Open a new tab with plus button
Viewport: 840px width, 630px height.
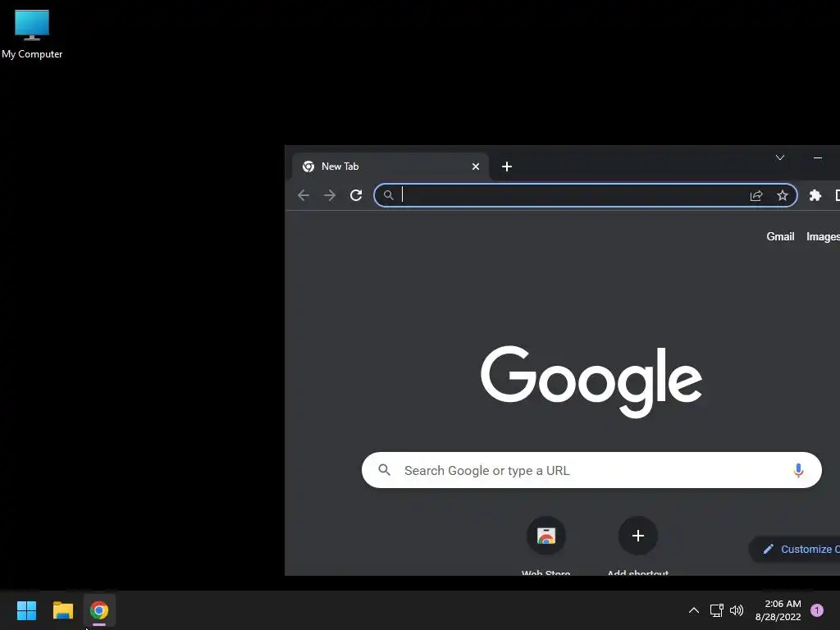(x=507, y=167)
